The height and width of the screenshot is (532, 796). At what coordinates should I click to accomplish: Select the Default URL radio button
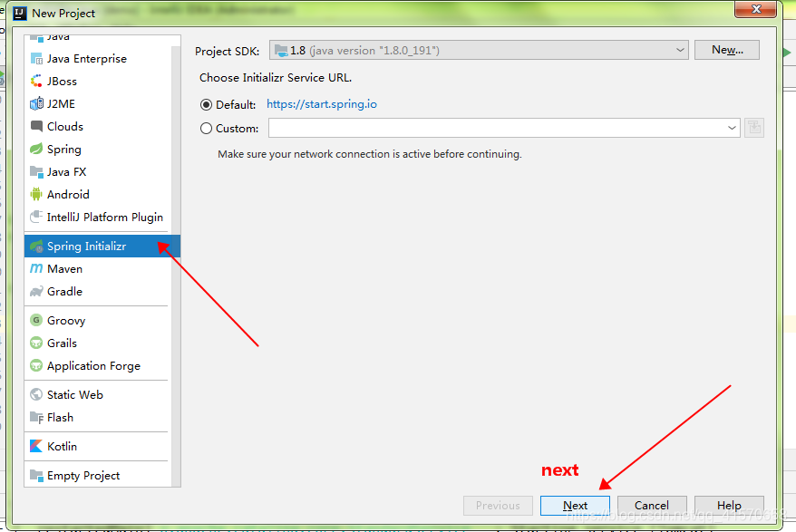pos(206,104)
